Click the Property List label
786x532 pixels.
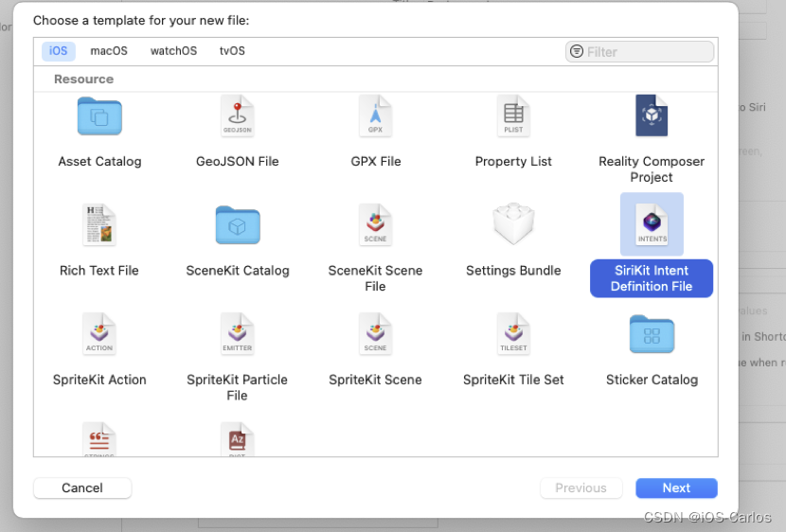tap(513, 161)
